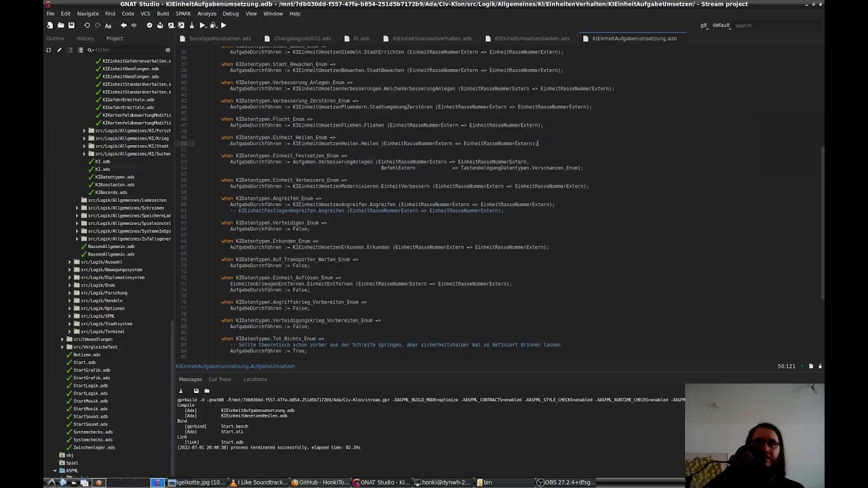This screenshot has width=868, height=488.
Task: Click the build main hammer icon
Action: [x=181, y=25]
